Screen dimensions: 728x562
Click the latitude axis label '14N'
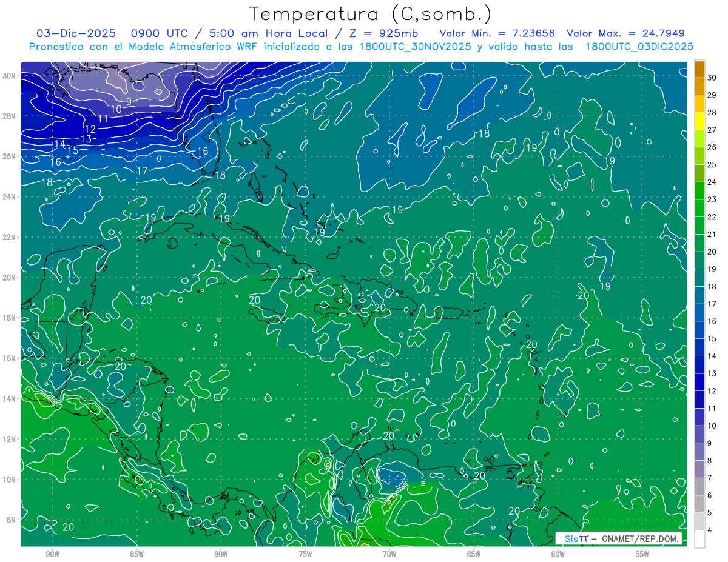(10, 399)
